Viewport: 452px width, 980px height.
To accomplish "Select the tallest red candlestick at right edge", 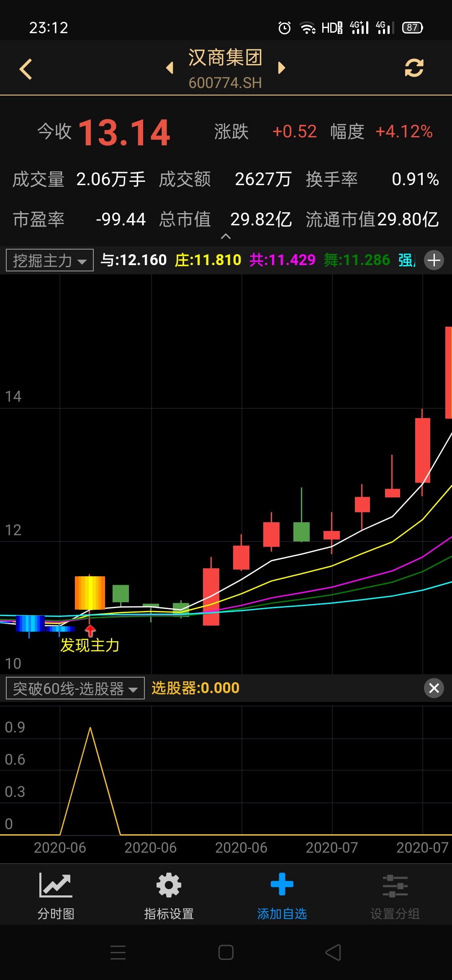I will tap(448, 373).
